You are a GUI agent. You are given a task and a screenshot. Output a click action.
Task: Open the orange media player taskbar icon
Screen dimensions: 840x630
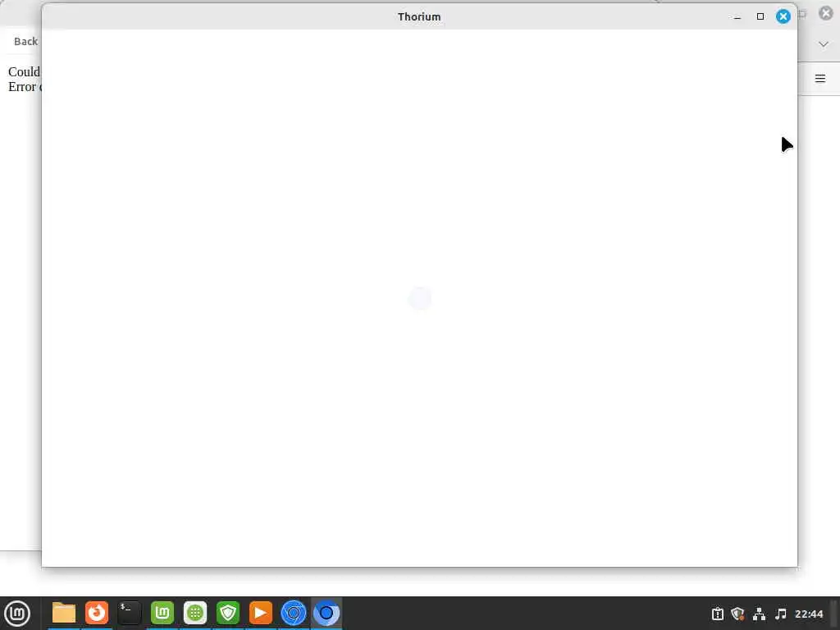click(x=261, y=613)
